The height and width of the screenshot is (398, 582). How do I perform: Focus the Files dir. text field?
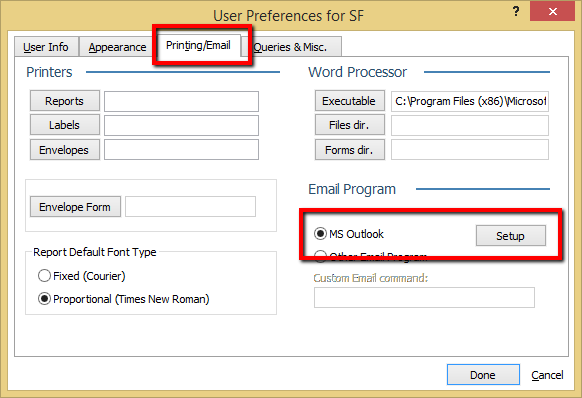(470, 125)
